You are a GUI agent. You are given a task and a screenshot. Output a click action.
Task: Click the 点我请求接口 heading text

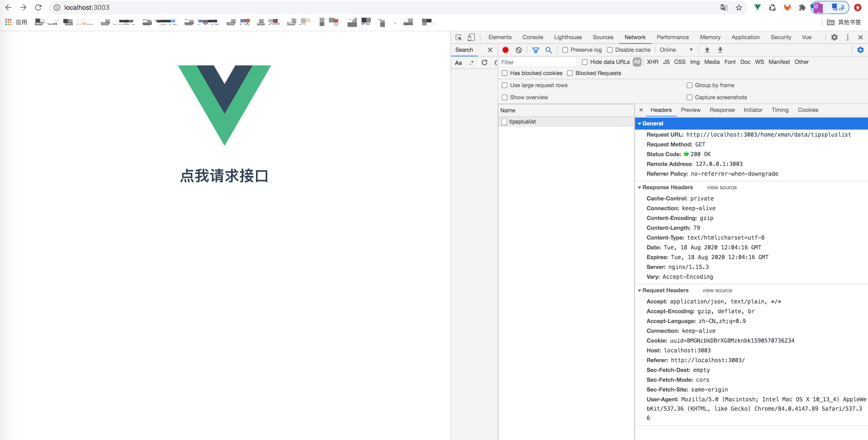coord(224,176)
